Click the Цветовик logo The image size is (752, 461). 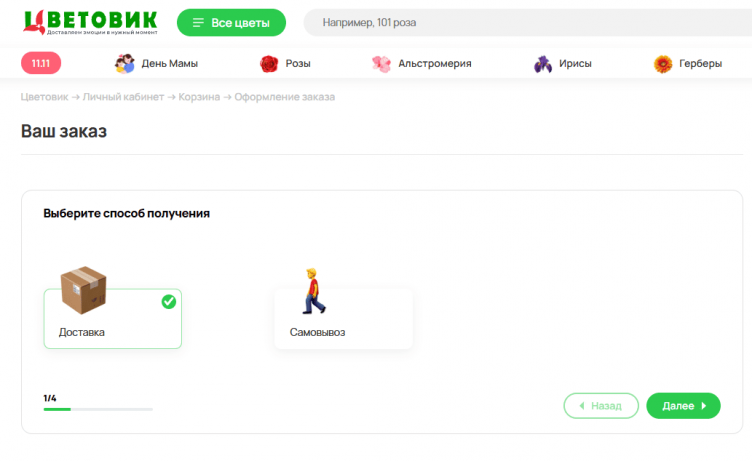[90, 22]
